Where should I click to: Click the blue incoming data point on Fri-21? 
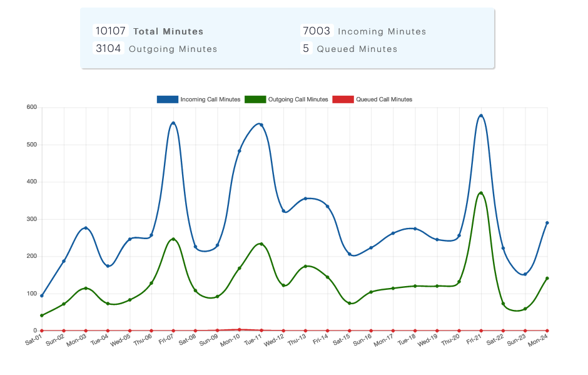481,116
